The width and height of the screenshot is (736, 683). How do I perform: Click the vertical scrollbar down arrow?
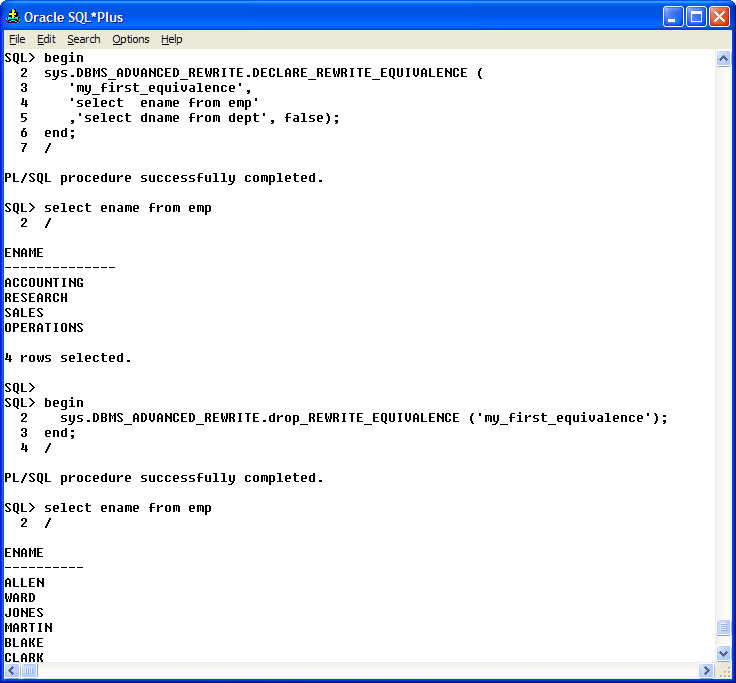(x=723, y=653)
